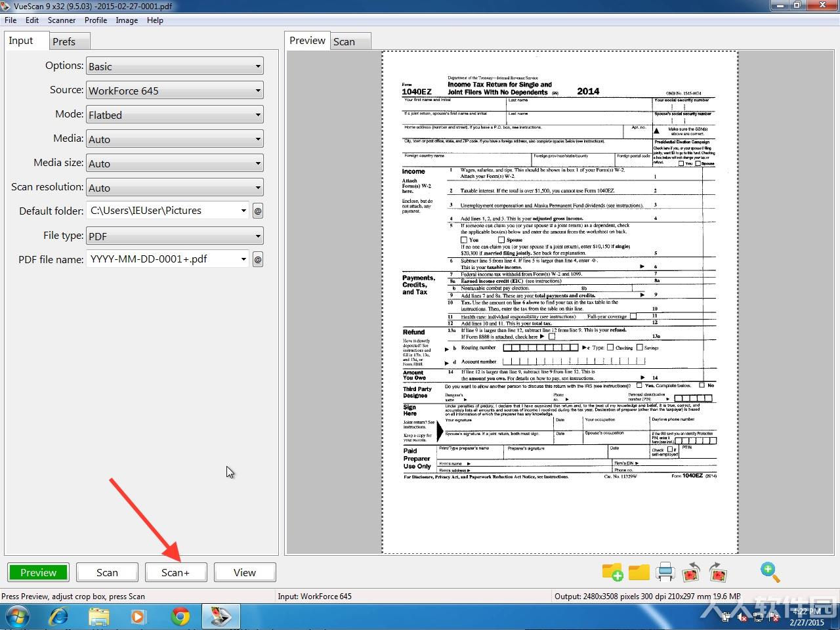
Task: Expand the PDF file name dropdown arrow
Action: click(243, 259)
